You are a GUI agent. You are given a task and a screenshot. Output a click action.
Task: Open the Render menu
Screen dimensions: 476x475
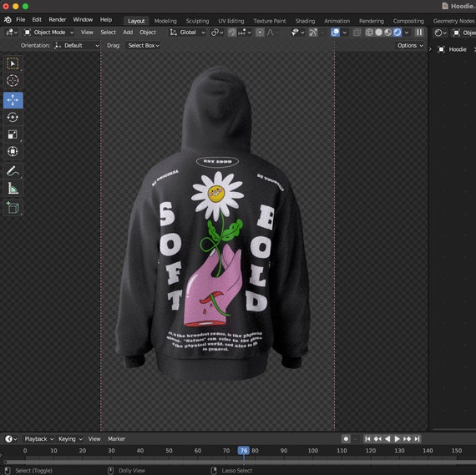pos(58,20)
